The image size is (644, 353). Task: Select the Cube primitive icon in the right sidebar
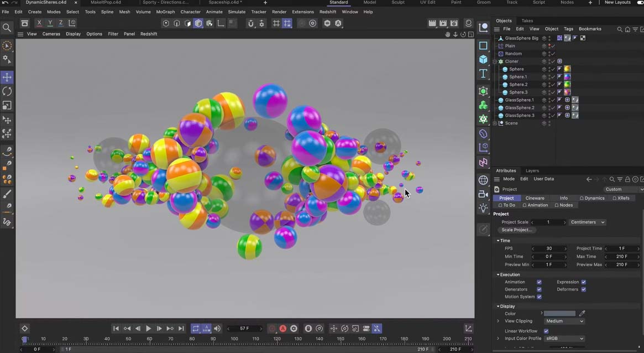[x=483, y=60]
